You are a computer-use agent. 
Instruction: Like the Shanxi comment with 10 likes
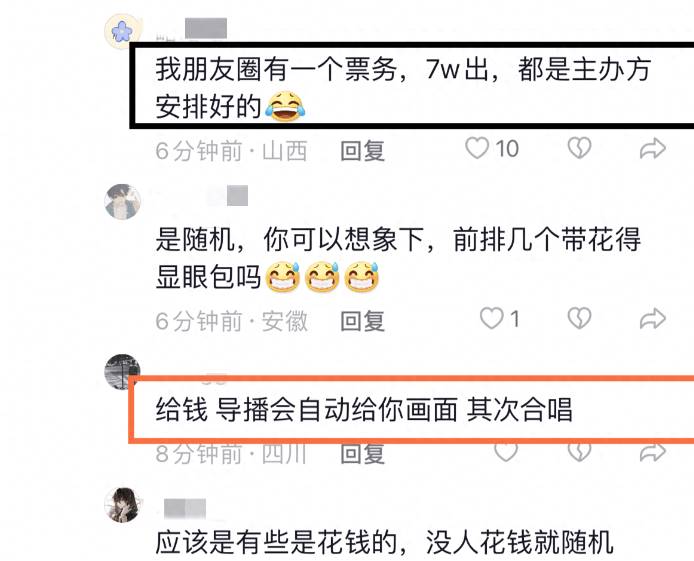[477, 148]
